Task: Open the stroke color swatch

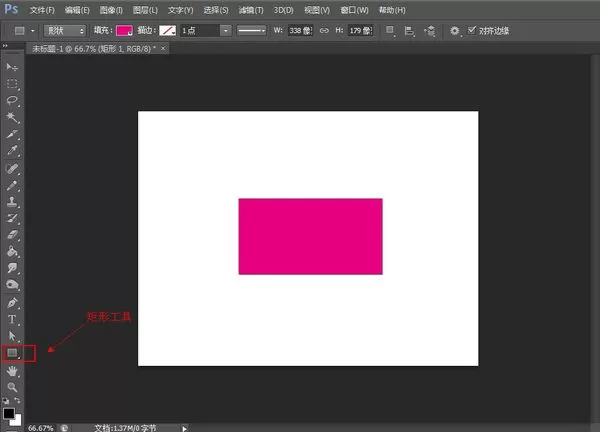Action: pyautogui.click(x=167, y=31)
